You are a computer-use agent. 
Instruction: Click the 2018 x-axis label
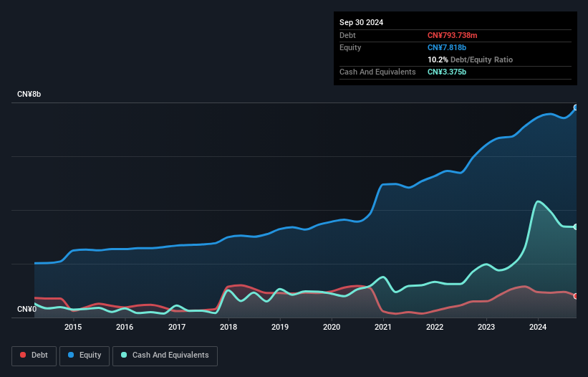[x=228, y=327]
